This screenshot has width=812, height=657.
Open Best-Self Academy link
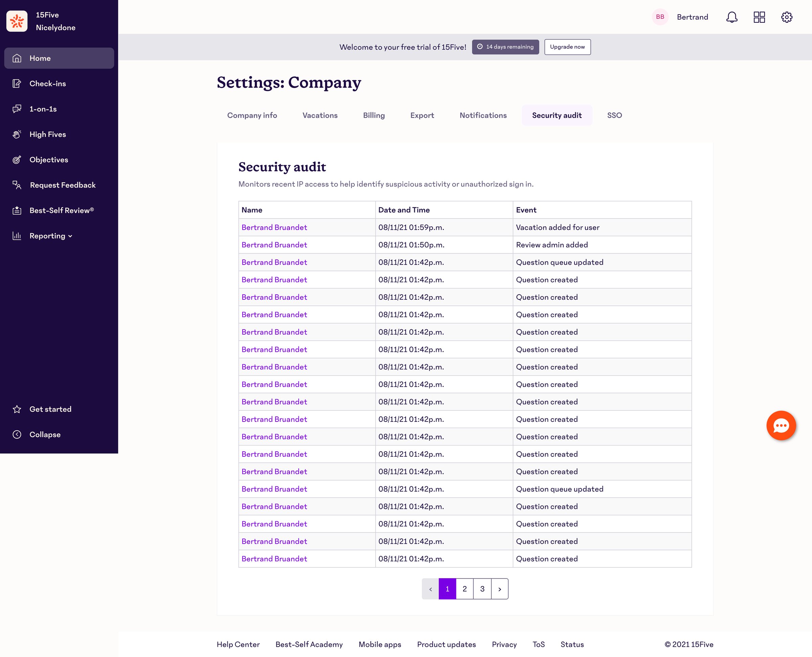coord(309,644)
